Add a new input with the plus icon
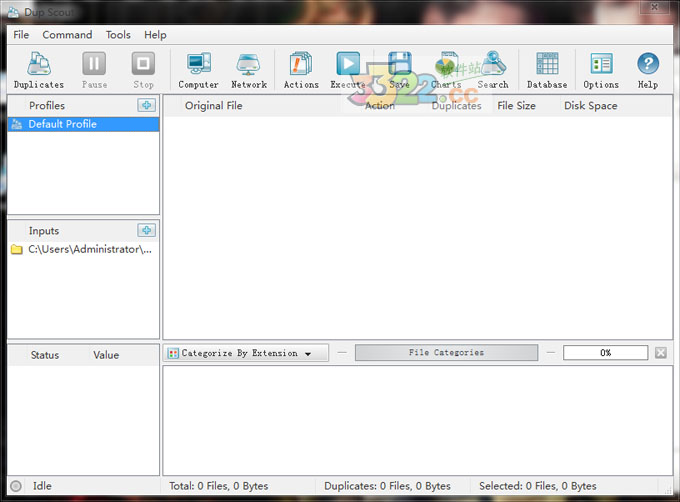The width and height of the screenshot is (680, 502). pyautogui.click(x=147, y=230)
